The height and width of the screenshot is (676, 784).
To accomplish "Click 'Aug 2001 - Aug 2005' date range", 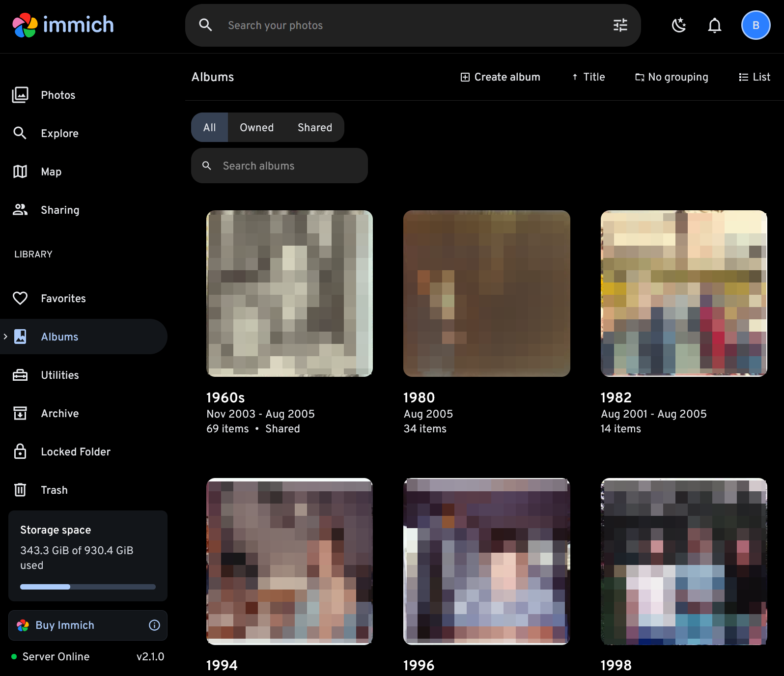I will 653,414.
